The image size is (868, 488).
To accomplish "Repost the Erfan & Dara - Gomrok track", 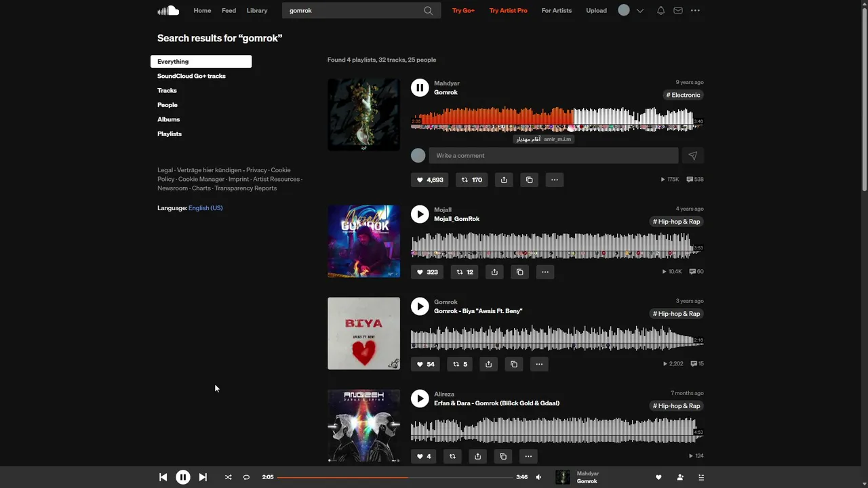I will tap(452, 456).
